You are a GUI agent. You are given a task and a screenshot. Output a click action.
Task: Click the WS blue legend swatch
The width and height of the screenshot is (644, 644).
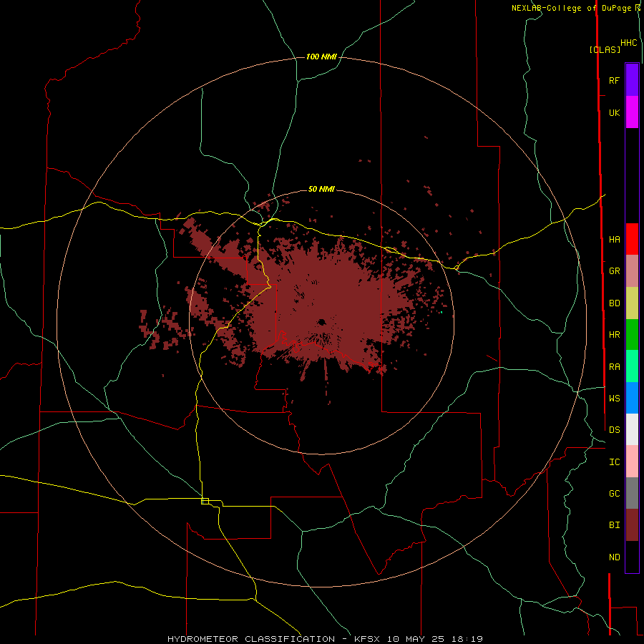tap(632, 398)
